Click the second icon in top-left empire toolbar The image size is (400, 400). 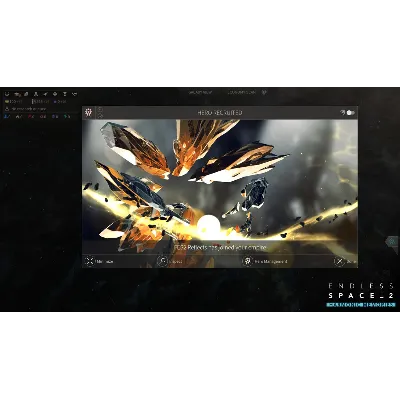[17, 94]
